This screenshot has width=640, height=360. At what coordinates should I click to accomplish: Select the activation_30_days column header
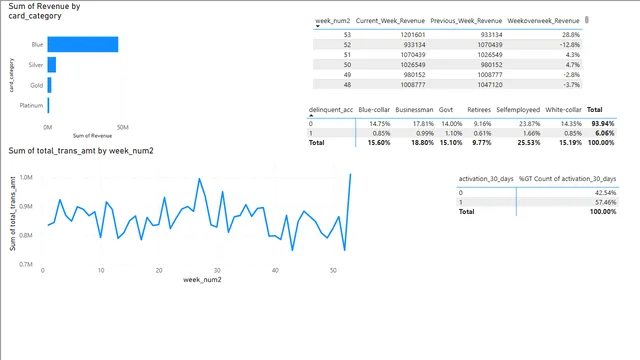coord(486,178)
